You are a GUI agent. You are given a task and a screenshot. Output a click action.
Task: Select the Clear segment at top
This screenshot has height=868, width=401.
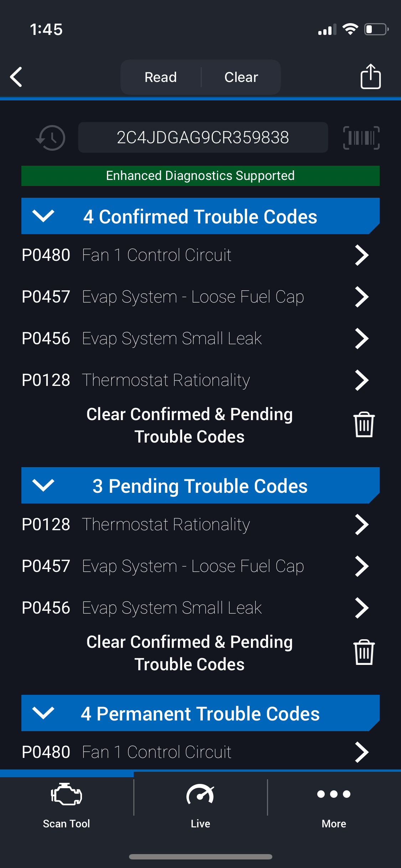point(241,77)
